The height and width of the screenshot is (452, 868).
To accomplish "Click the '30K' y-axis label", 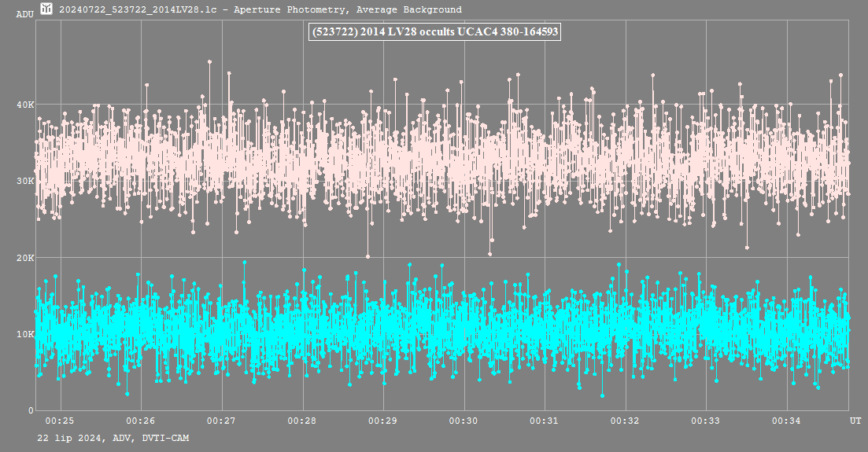I will pos(25,181).
